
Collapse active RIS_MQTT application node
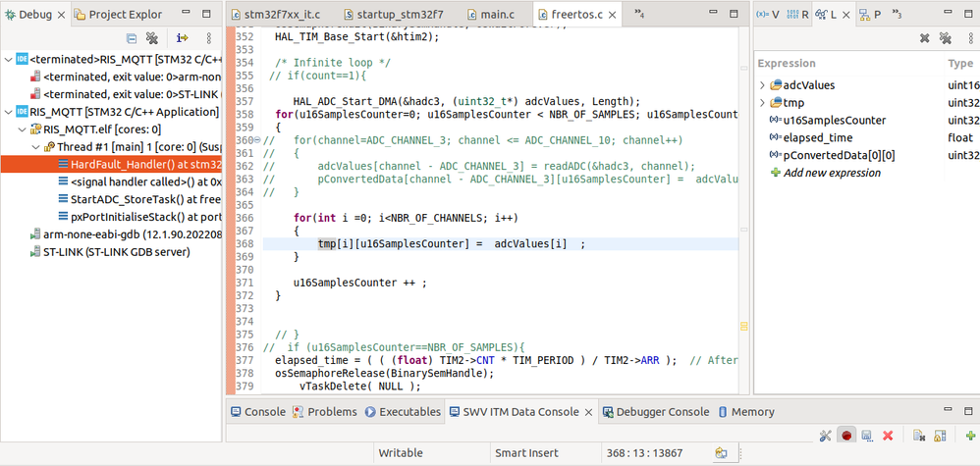(8, 113)
